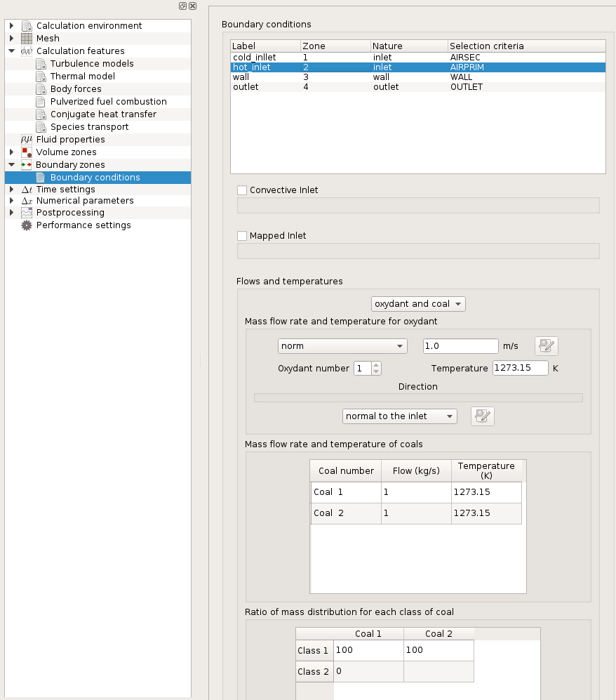
Task: Click the oxydant velocity value field
Action: pyautogui.click(x=461, y=346)
